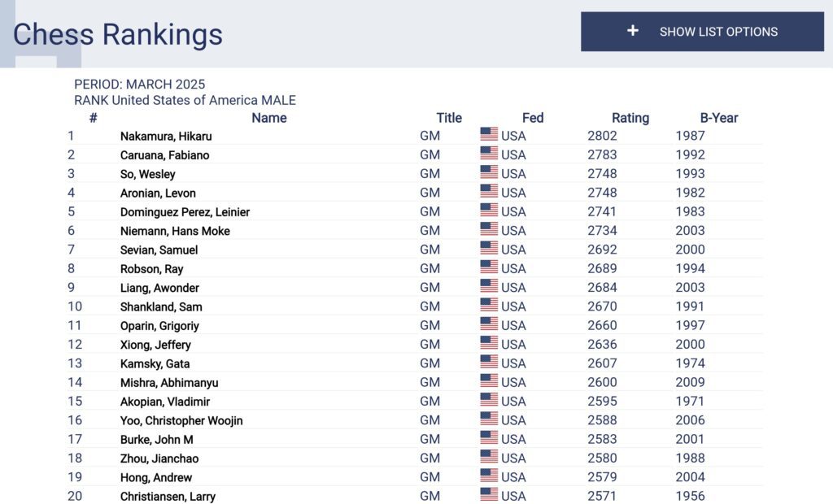Expand the SHOW LIST OPTIONS panel
The height and width of the screenshot is (504, 833).
point(702,32)
